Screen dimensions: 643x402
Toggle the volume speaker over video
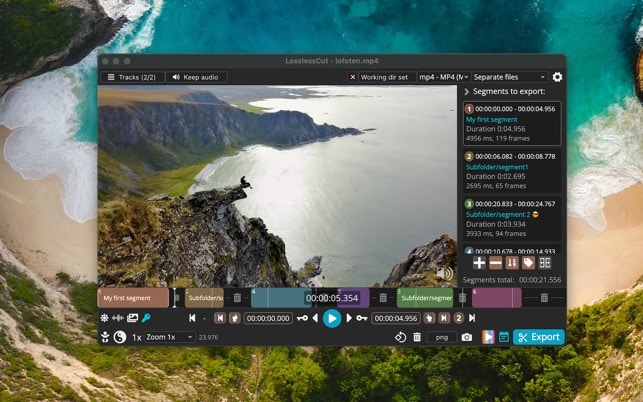coord(445,274)
